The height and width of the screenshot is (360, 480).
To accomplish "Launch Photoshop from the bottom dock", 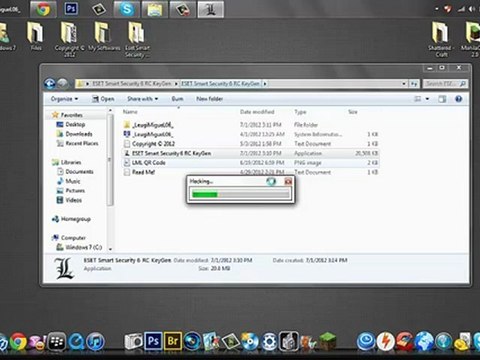I will click(153, 341).
